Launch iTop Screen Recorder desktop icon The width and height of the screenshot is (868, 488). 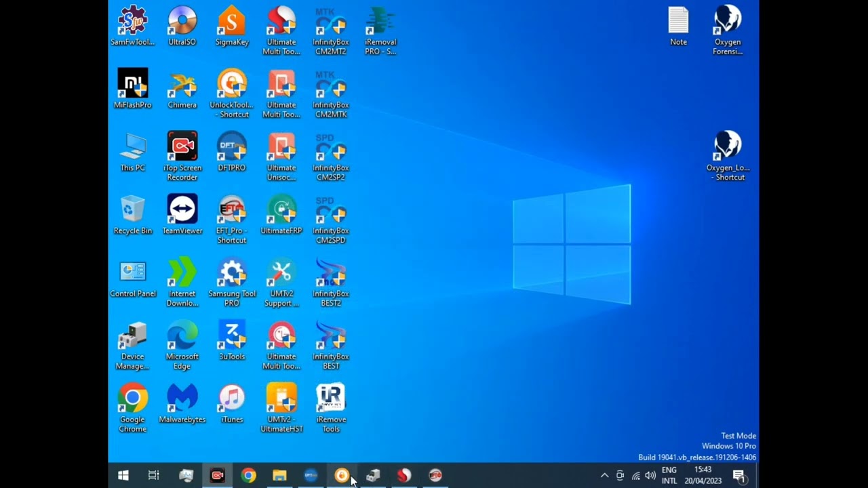[x=182, y=157]
